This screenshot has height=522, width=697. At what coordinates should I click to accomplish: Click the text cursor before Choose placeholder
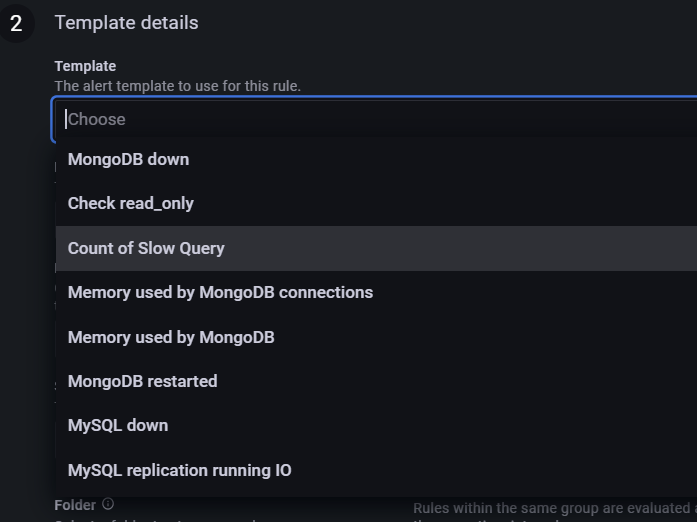pyautogui.click(x=66, y=119)
